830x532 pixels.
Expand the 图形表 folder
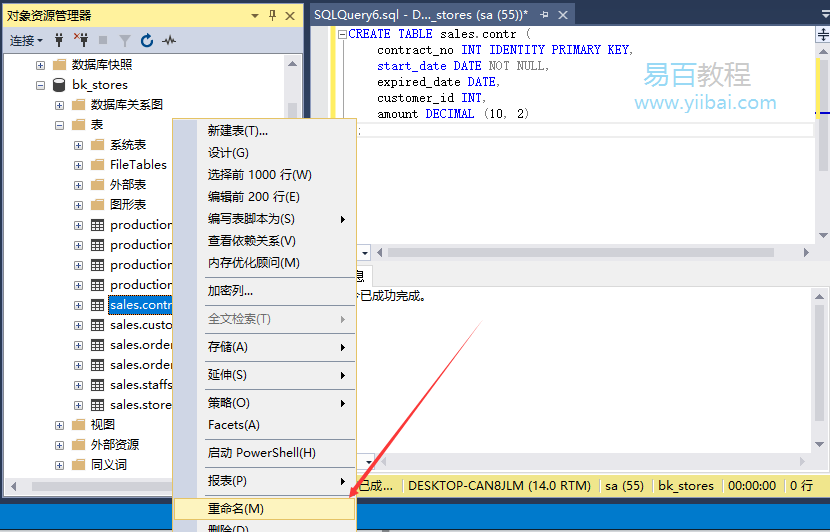(78, 205)
